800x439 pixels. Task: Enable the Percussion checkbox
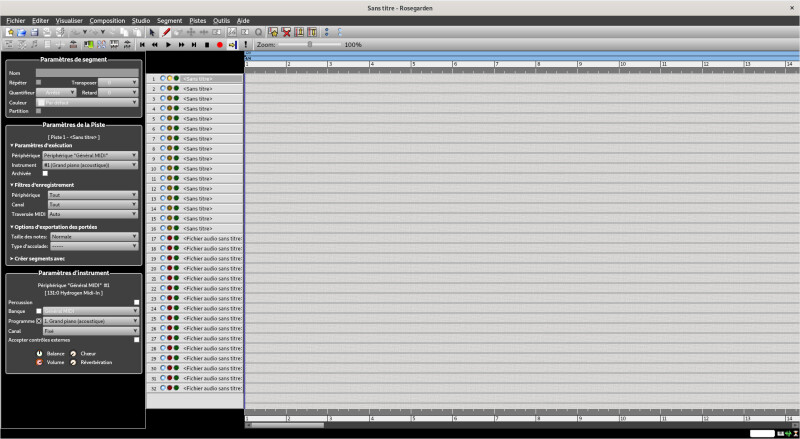pyautogui.click(x=136, y=302)
